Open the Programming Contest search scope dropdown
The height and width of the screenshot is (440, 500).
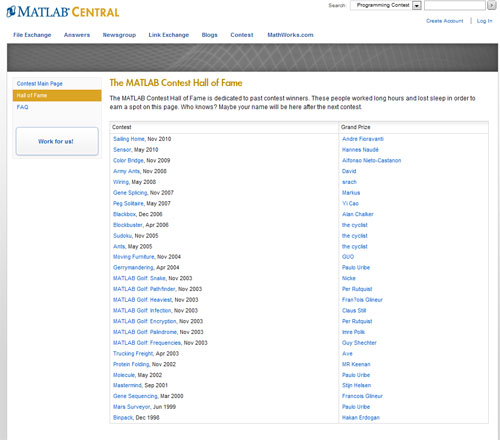click(386, 5)
